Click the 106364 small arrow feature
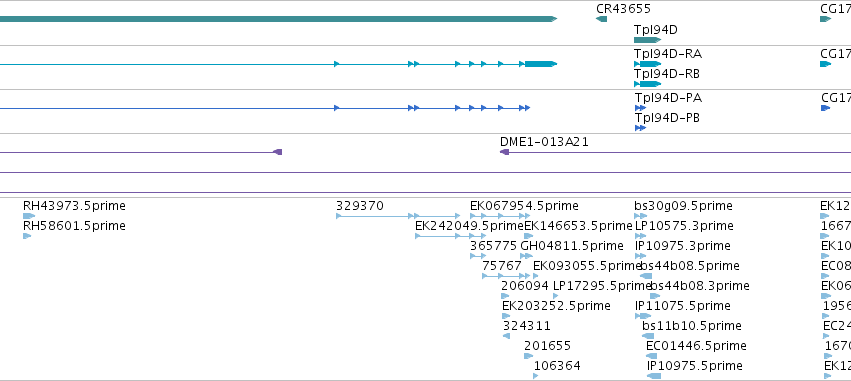Viewport: 851px width, 381px height. [536, 376]
